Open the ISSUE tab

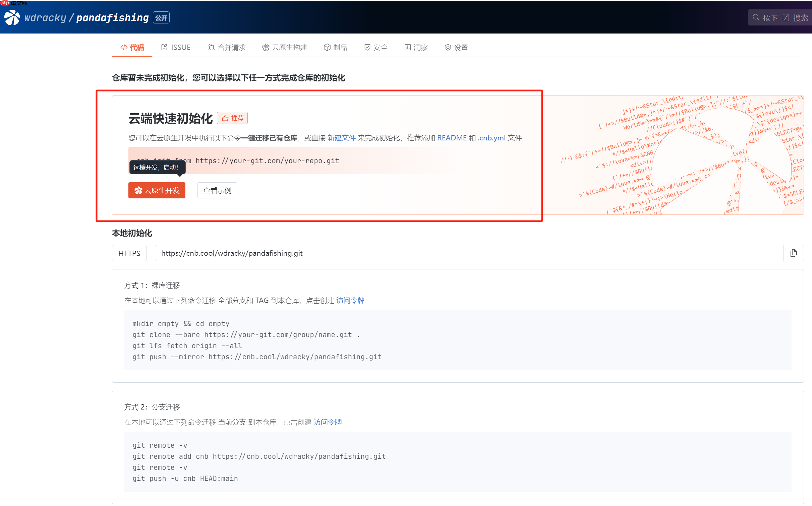[176, 47]
